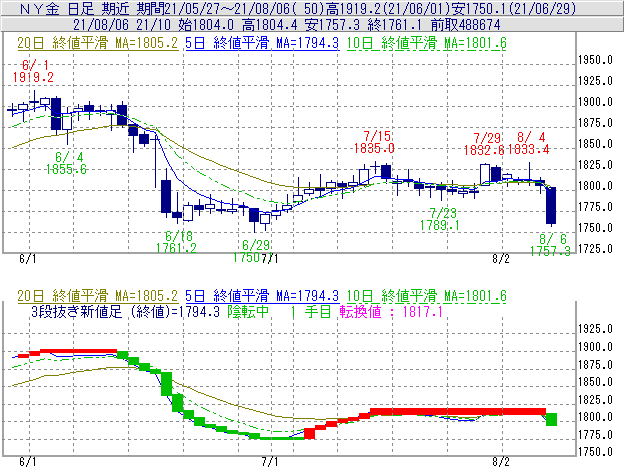Click the large dark candle on 8/6

551,206
